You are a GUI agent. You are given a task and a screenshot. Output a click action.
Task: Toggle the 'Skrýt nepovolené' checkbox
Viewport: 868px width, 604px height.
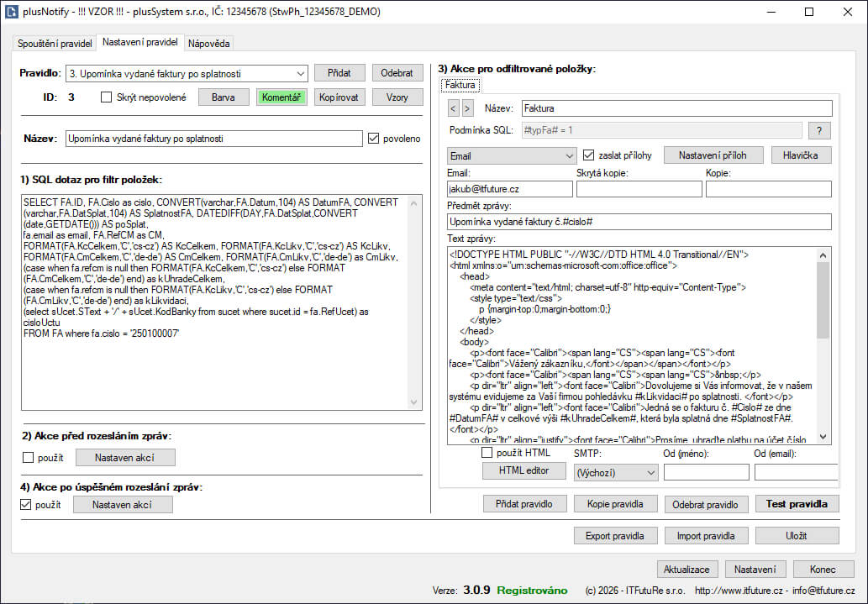[x=106, y=97]
